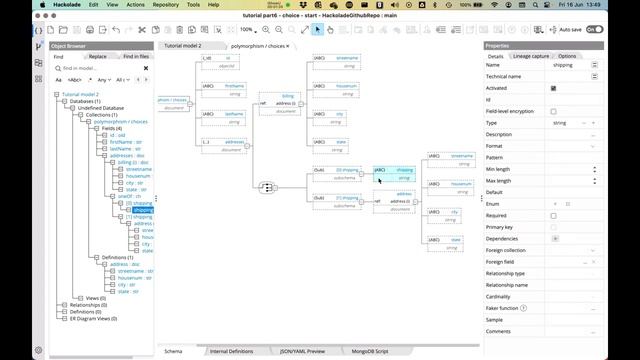Collapse the Definitions (1) node

97,258
